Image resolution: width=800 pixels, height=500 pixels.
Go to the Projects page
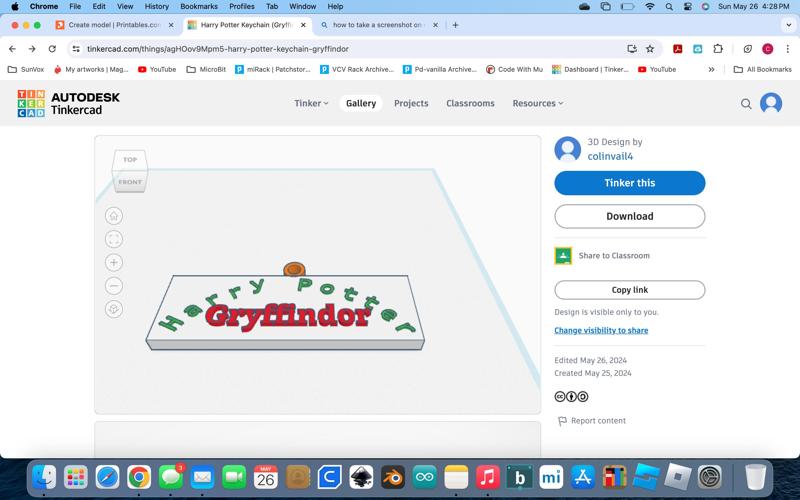pos(411,103)
